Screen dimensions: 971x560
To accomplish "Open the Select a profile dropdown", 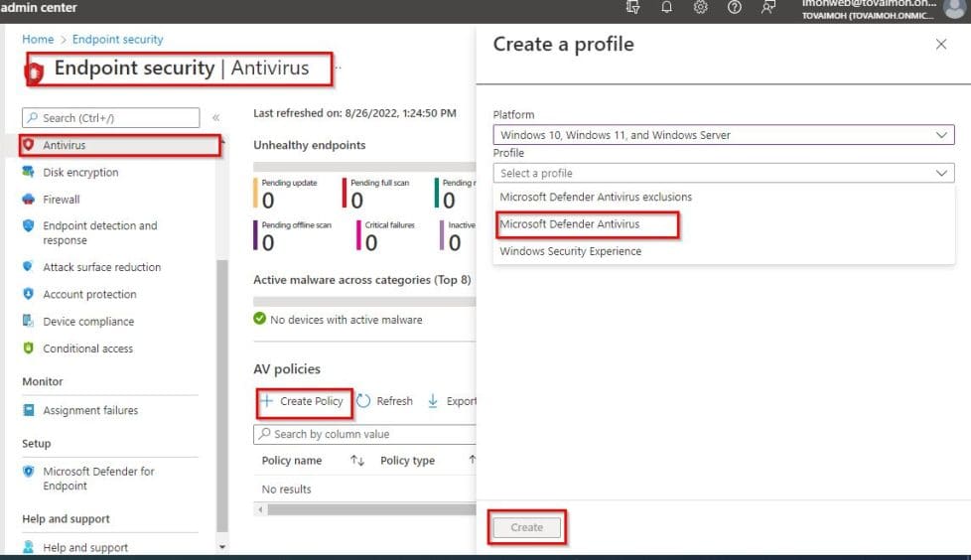I will click(724, 173).
